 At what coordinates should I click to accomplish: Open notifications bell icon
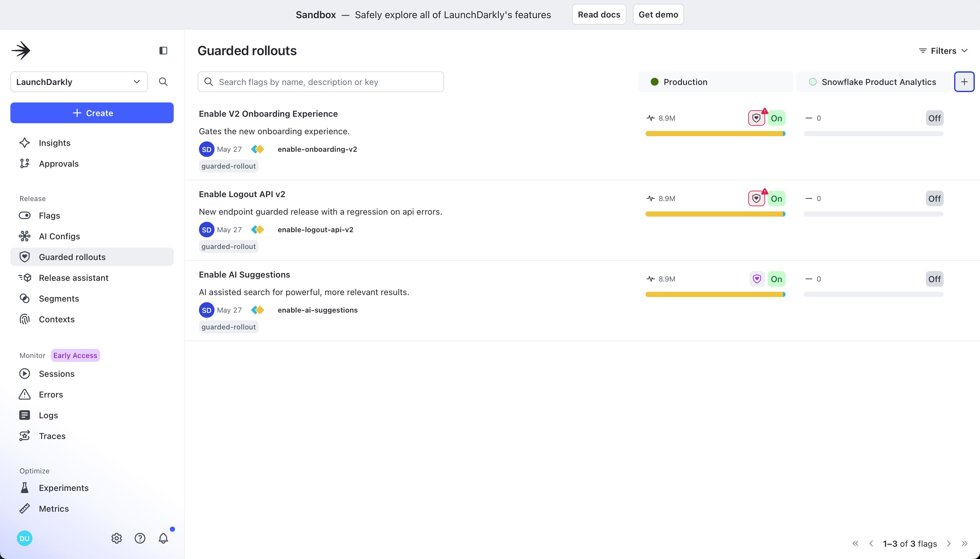pos(163,538)
